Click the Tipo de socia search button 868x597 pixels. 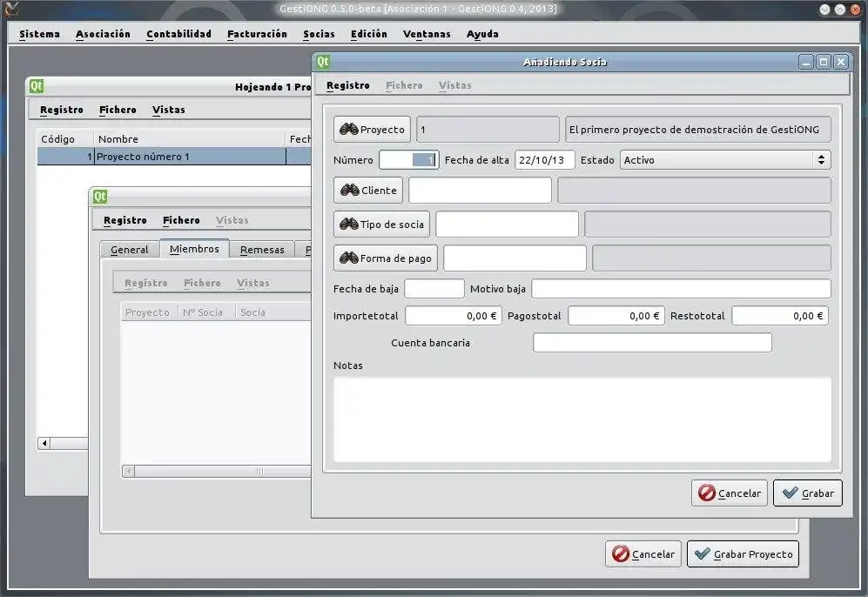[382, 224]
